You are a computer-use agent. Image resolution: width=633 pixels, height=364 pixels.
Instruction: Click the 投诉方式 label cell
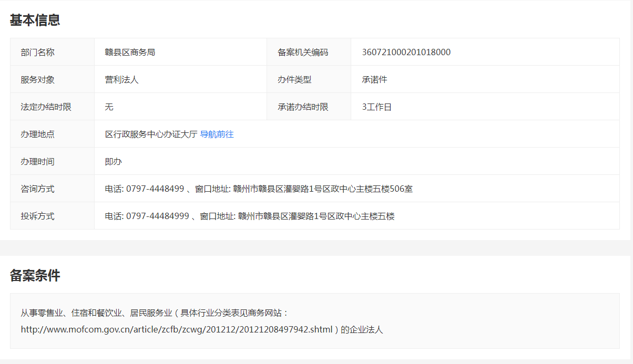[x=52, y=216]
